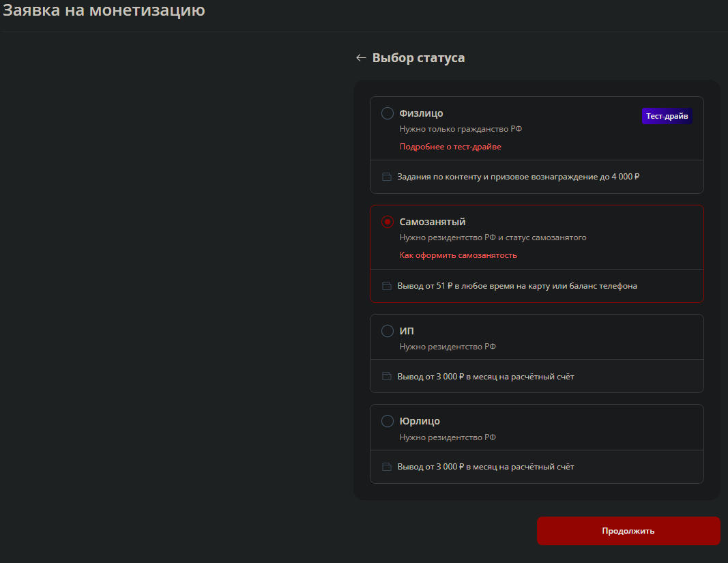Click the Тест-драйв badge
Image resolution: width=728 pixels, height=563 pixels.
coord(667,116)
